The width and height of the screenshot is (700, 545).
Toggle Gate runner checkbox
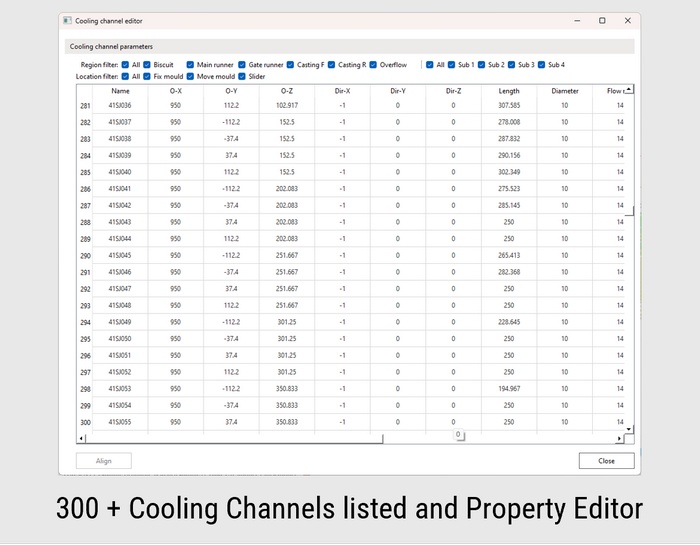(242, 65)
